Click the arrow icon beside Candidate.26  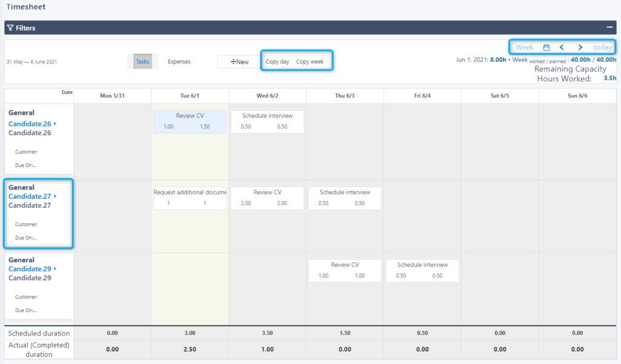click(56, 124)
